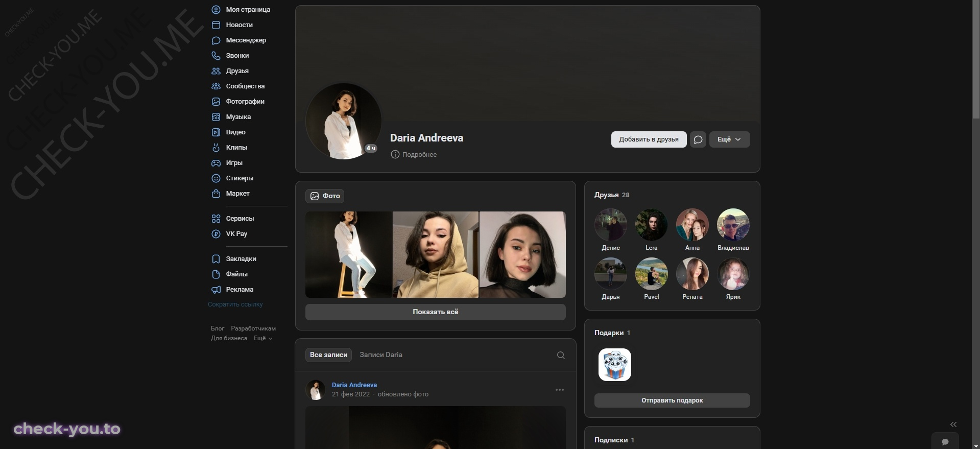Open friend Ярик's avatar
The width and height of the screenshot is (980, 449).
[x=733, y=274]
